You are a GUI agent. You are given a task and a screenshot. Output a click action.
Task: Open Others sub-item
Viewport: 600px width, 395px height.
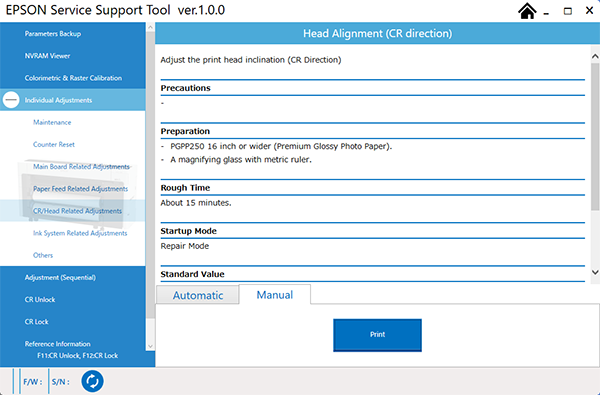pyautogui.click(x=43, y=255)
